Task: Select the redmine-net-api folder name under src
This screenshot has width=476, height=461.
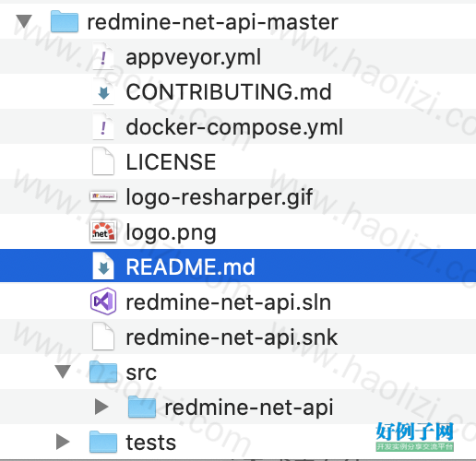Action: click(x=249, y=408)
